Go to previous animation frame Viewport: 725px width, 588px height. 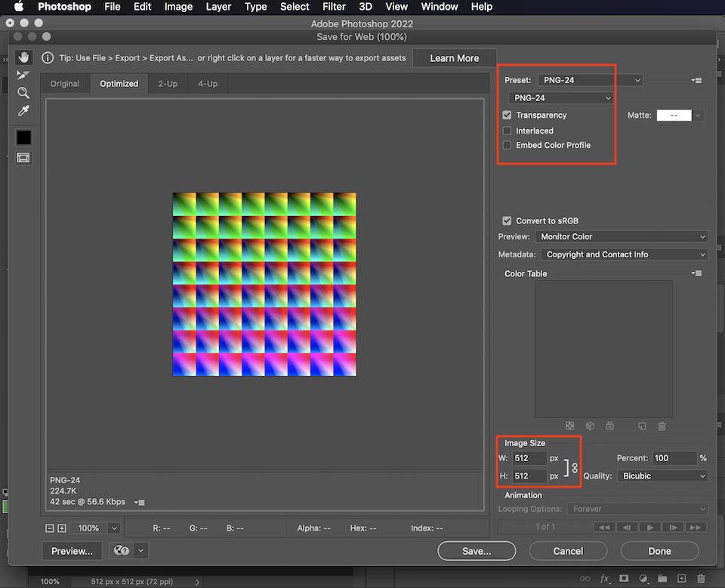point(627,527)
